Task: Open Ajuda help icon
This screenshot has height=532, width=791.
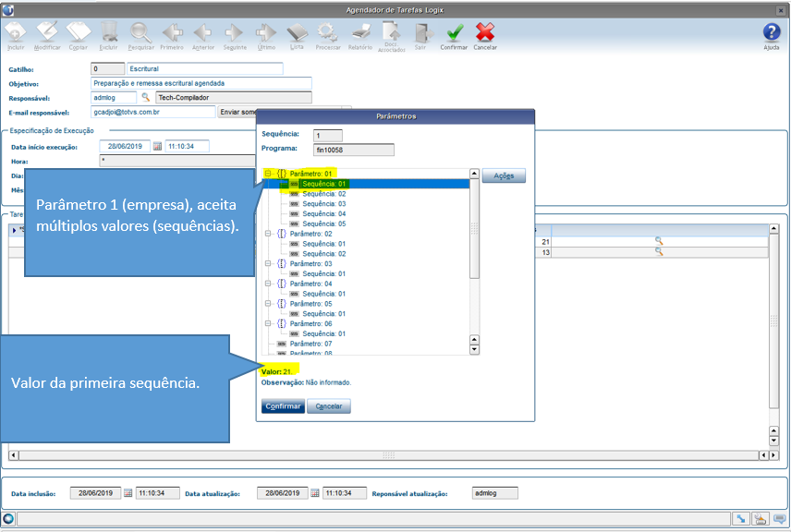Action: [772, 32]
